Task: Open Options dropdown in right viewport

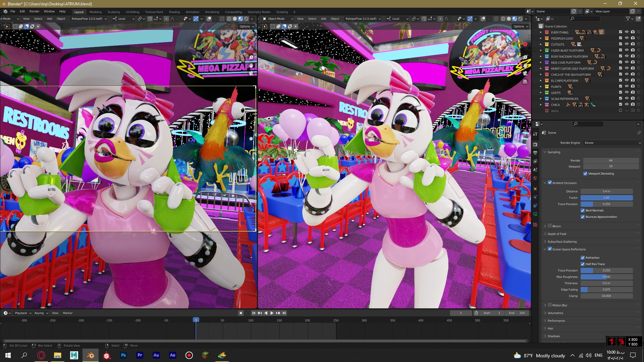Action: pyautogui.click(x=521, y=26)
